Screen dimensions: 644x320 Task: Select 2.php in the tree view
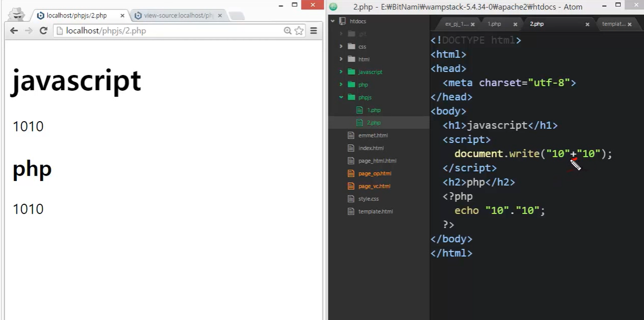[x=374, y=123]
